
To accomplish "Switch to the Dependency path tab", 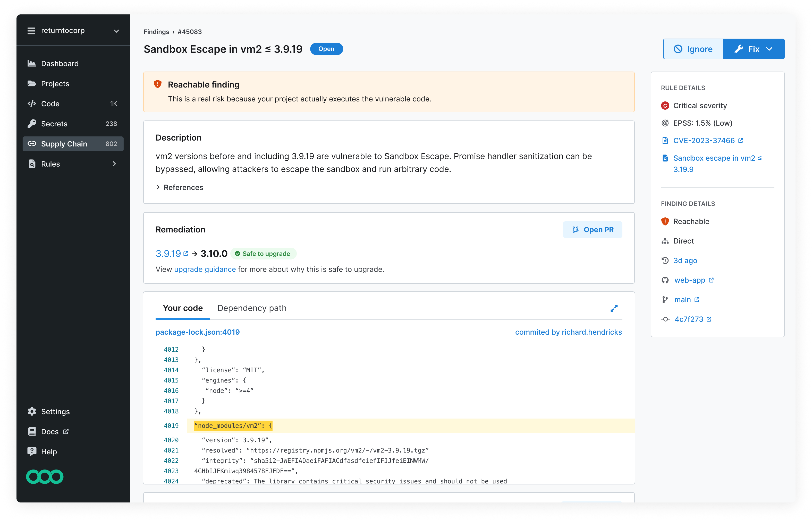I will click(252, 308).
